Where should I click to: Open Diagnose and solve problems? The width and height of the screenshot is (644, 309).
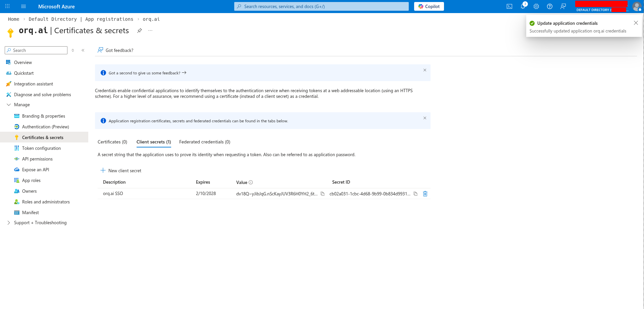[43, 95]
